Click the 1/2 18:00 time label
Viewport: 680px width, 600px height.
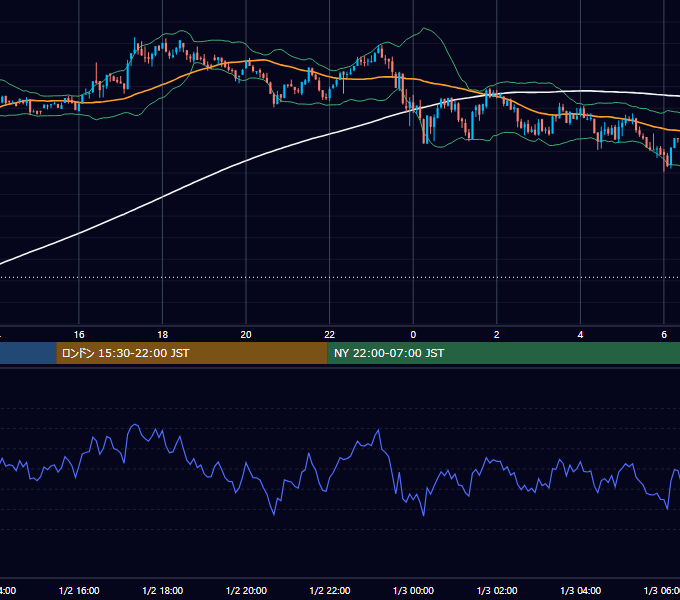pos(163,590)
